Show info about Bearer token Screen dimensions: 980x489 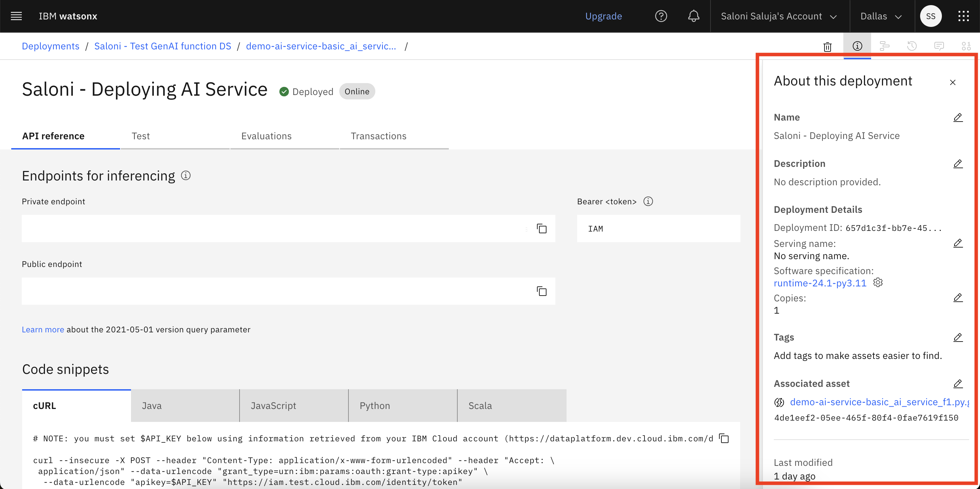click(x=648, y=201)
